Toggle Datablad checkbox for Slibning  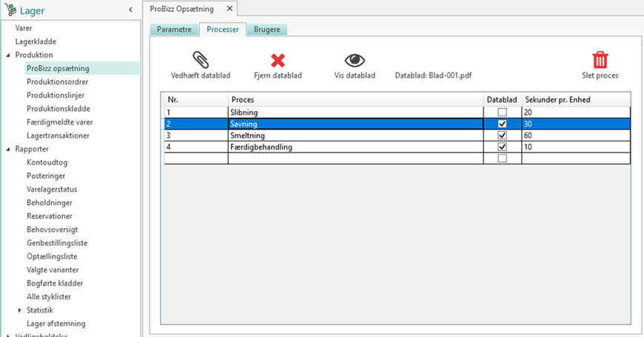(x=503, y=112)
